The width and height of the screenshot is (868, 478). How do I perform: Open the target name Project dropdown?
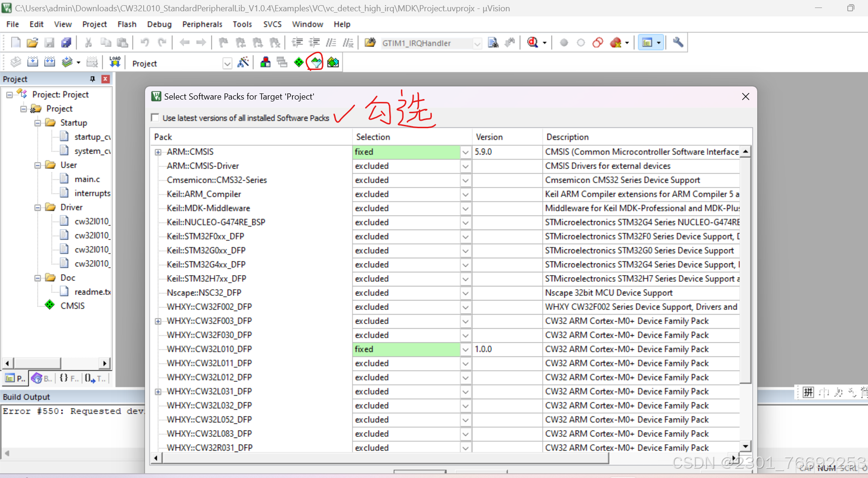227,63
